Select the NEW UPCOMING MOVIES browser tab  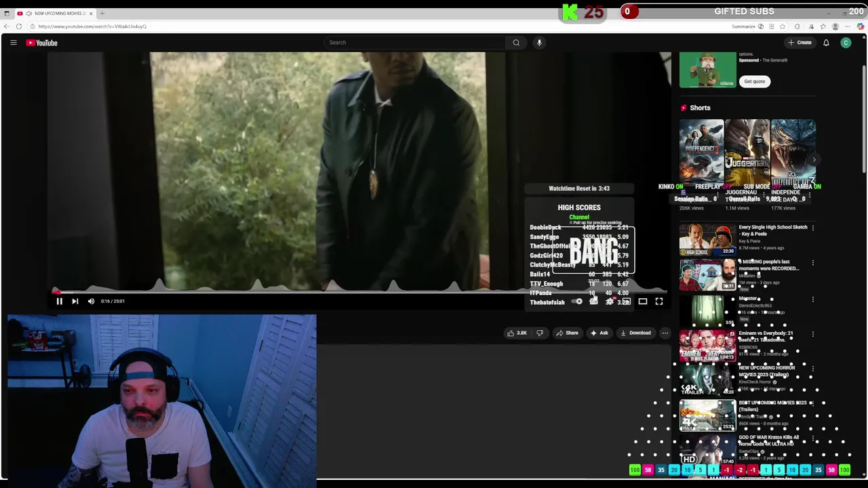54,14
